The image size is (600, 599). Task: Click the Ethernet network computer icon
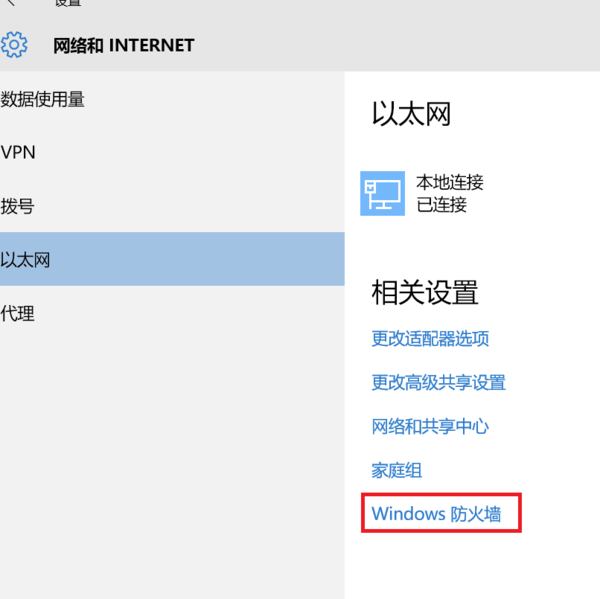(x=382, y=194)
